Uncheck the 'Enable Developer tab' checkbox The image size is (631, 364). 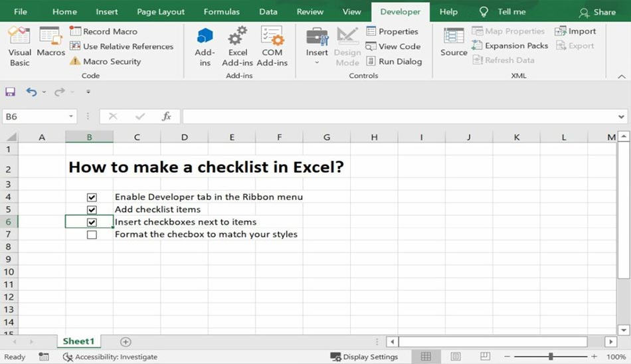(92, 197)
